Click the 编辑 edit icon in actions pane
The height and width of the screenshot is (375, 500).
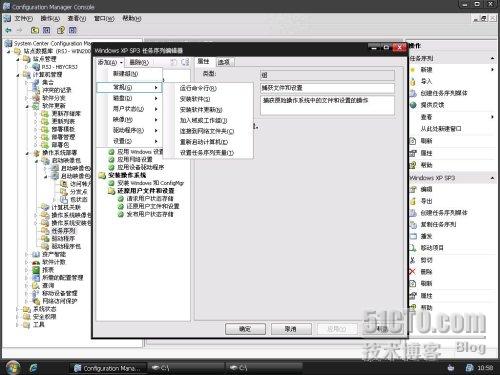(x=413, y=189)
